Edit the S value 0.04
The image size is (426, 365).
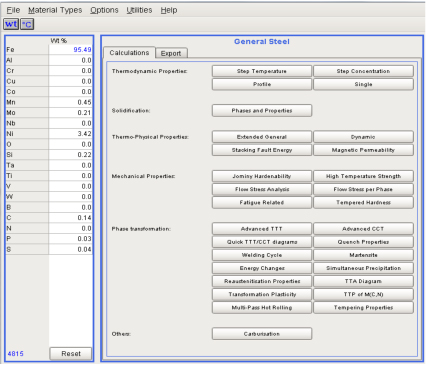point(70,249)
